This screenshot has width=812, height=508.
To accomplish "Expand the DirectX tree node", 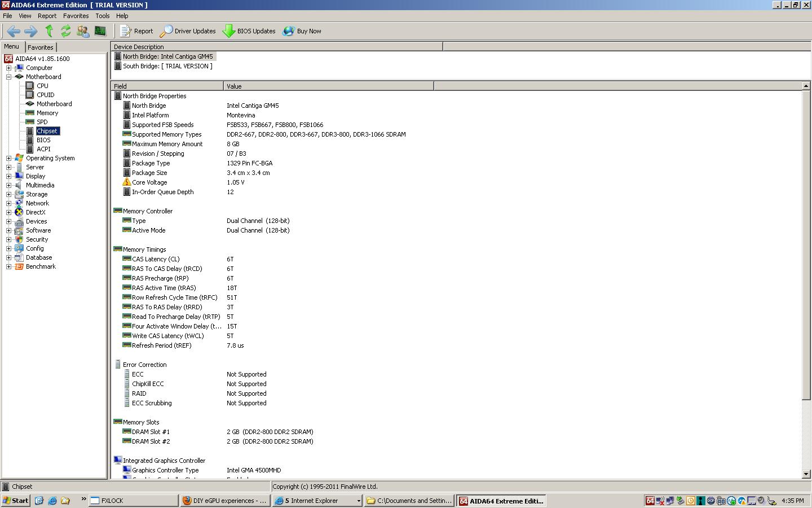I will (8, 212).
